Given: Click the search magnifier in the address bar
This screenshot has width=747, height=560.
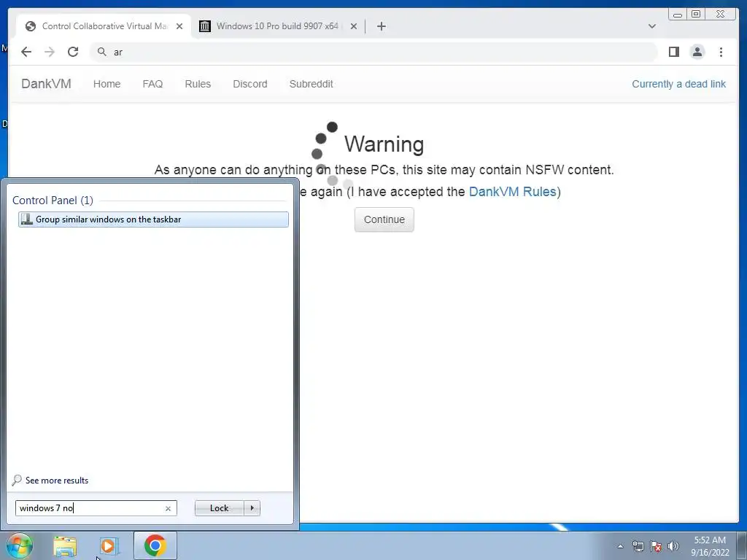Looking at the screenshot, I should pyautogui.click(x=101, y=52).
